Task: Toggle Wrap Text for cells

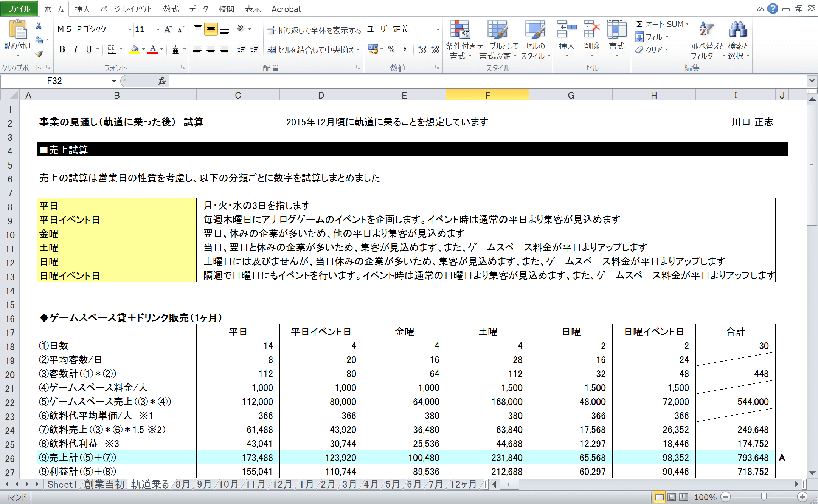Action: [x=314, y=30]
